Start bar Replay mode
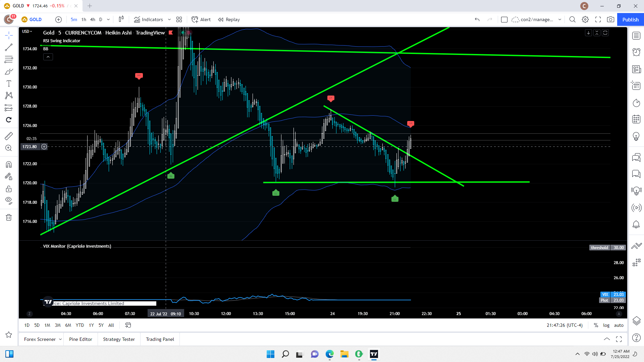644x362 pixels. tap(229, 19)
